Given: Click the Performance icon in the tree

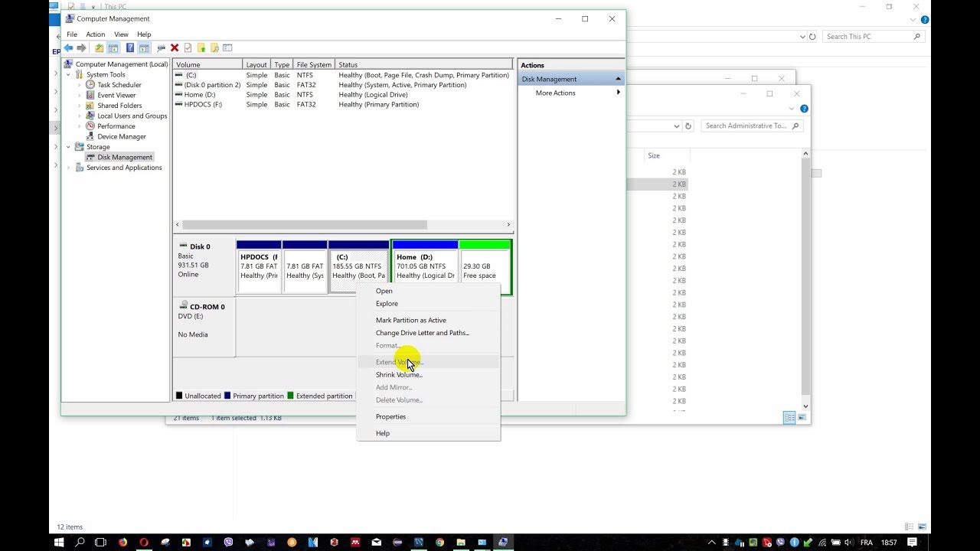Looking at the screenshot, I should (90, 126).
